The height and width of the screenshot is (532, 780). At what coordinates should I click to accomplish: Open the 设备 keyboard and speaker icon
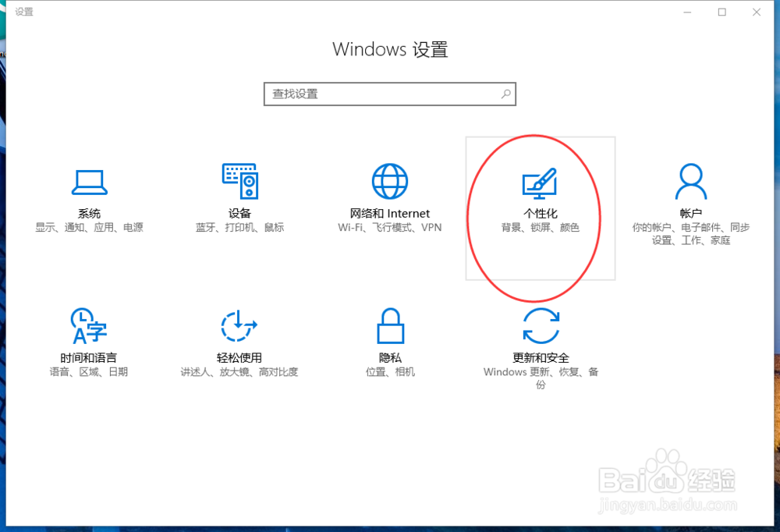(x=239, y=181)
